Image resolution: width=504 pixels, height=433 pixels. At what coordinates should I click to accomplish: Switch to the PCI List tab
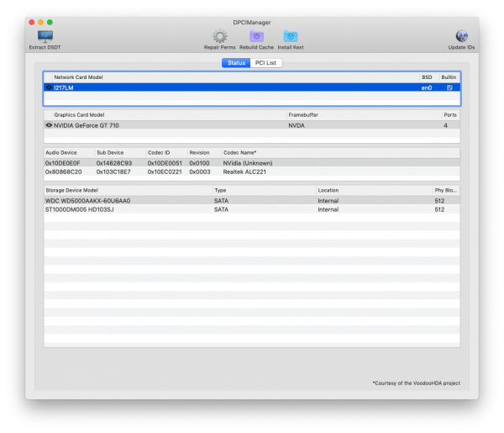click(x=265, y=63)
